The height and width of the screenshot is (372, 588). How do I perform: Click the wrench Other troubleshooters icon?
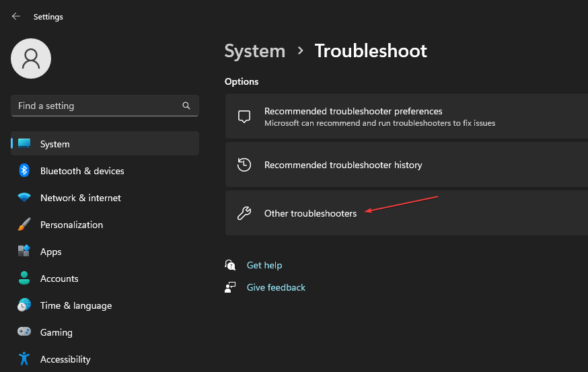click(x=244, y=213)
